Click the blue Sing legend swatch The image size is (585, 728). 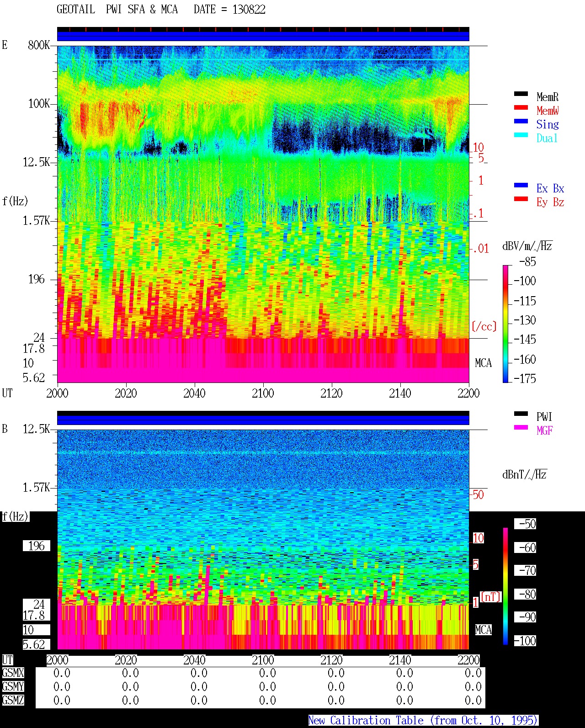pyautogui.click(x=521, y=122)
